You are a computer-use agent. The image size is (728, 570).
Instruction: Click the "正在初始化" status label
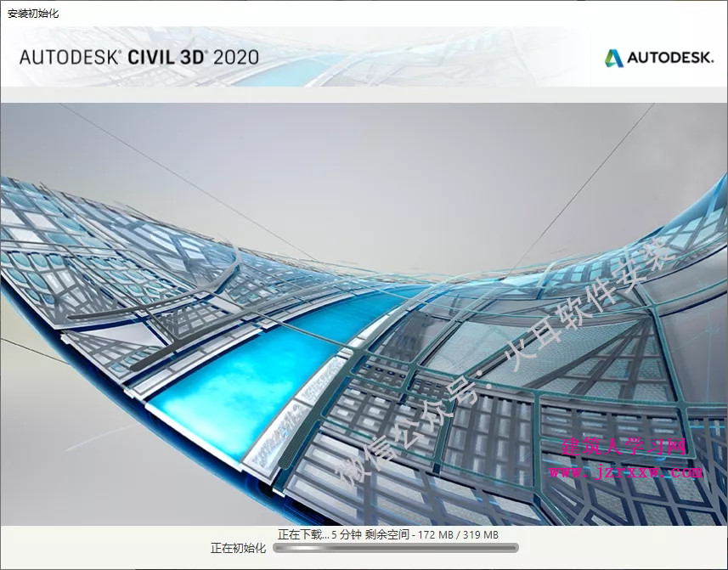click(x=238, y=548)
